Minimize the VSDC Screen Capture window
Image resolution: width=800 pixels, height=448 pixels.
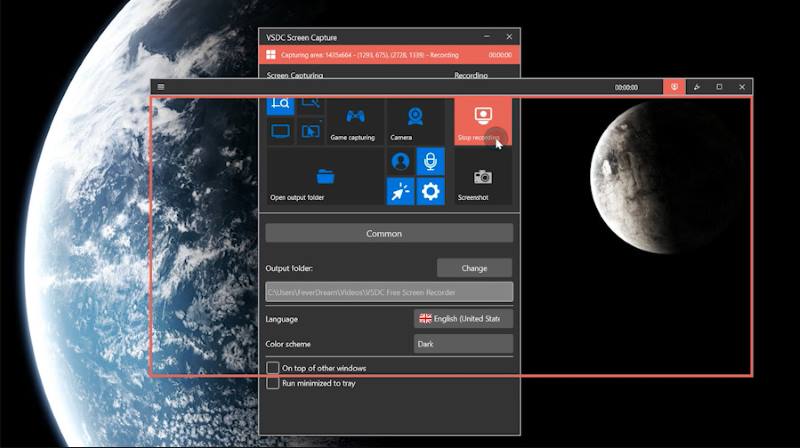[x=487, y=37]
